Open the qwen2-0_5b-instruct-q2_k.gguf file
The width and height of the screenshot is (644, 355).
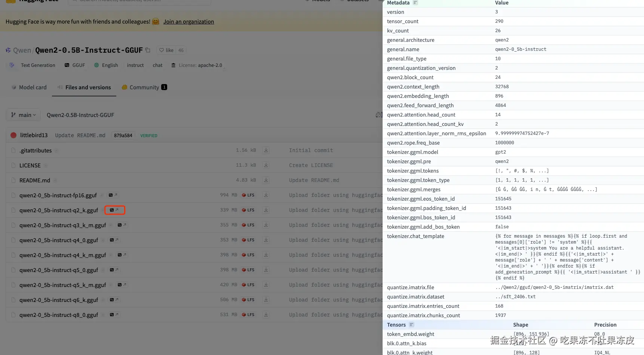click(x=59, y=210)
